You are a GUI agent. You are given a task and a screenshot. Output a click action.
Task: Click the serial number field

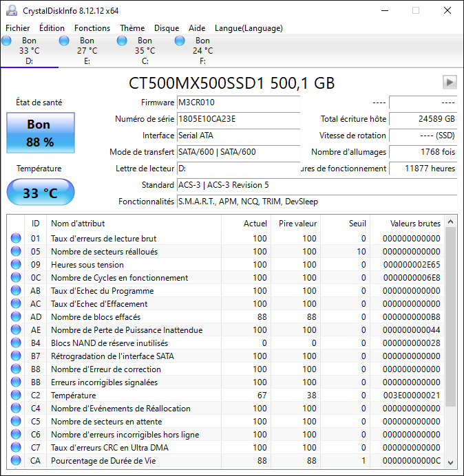click(x=238, y=119)
